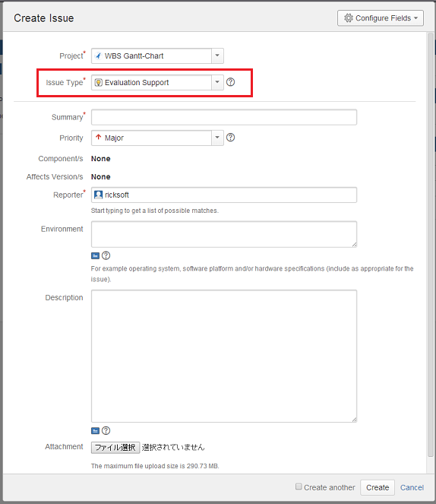Image resolution: width=436 pixels, height=504 pixels.
Task: Focus the Summary input field
Action: [x=224, y=117]
